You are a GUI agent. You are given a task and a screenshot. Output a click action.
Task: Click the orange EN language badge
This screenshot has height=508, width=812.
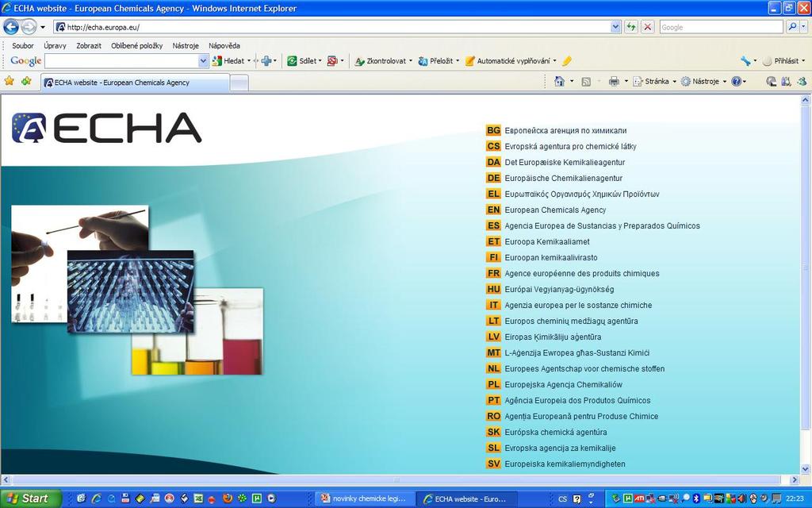click(493, 210)
